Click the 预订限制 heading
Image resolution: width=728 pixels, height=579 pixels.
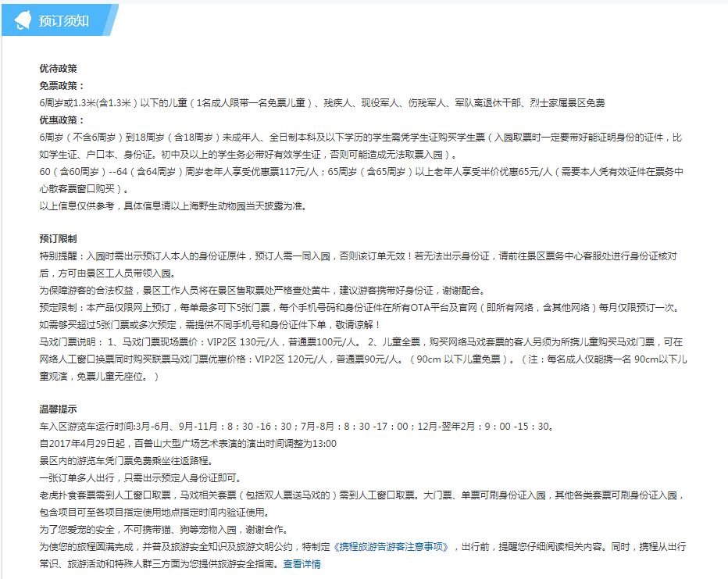coord(58,238)
